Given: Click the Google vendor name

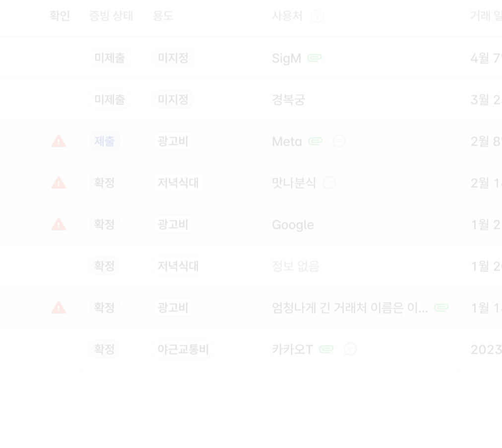Looking at the screenshot, I should (293, 224).
